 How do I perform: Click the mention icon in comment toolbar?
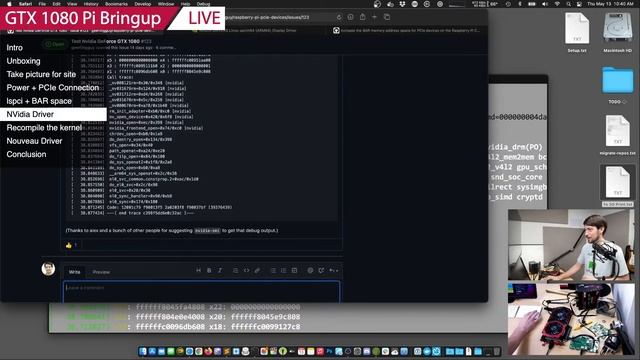310,270
